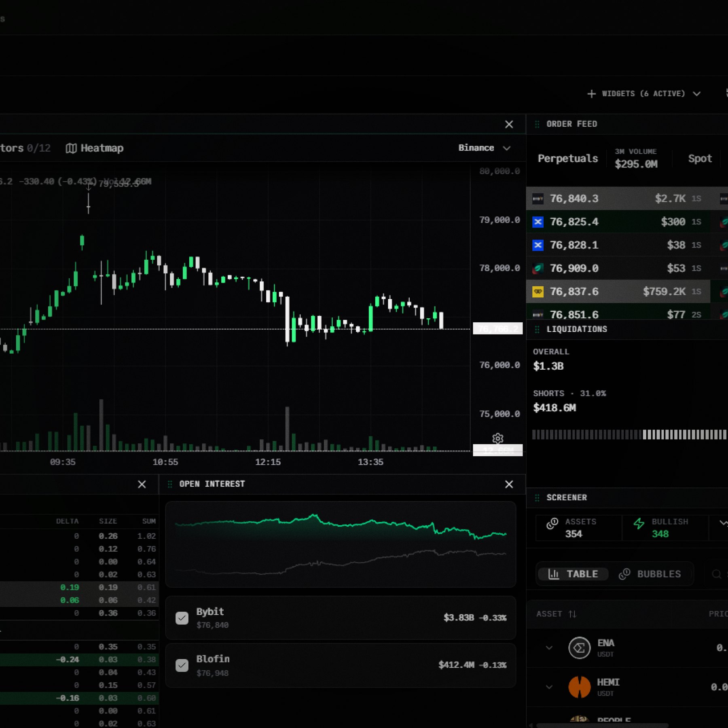Click the Screener search icon
728x728 pixels.
[x=716, y=574]
